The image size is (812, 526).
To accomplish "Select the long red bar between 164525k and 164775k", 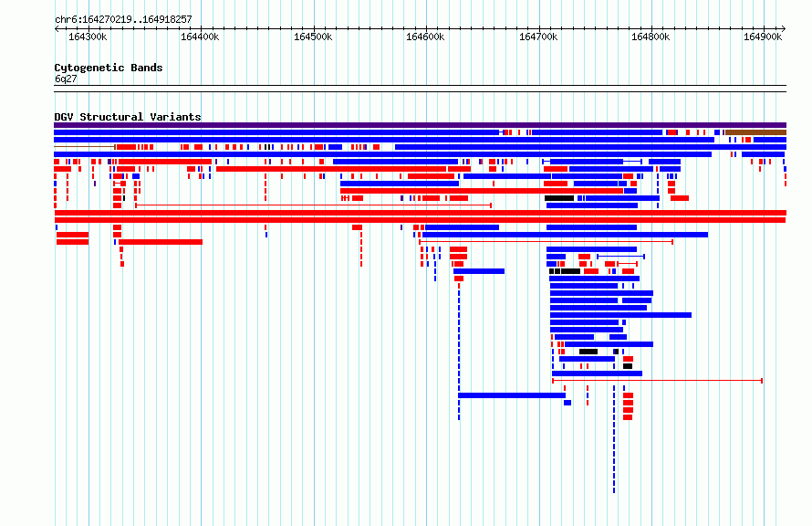I will [482, 191].
